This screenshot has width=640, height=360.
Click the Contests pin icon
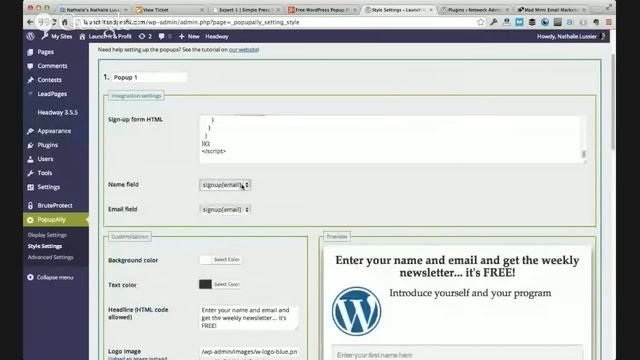click(x=30, y=80)
